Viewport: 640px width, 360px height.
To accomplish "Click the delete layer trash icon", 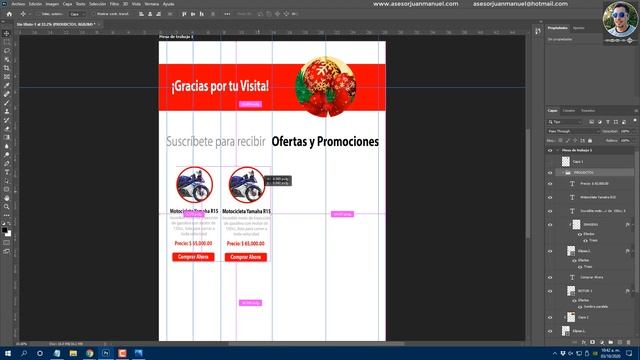I will click(629, 342).
